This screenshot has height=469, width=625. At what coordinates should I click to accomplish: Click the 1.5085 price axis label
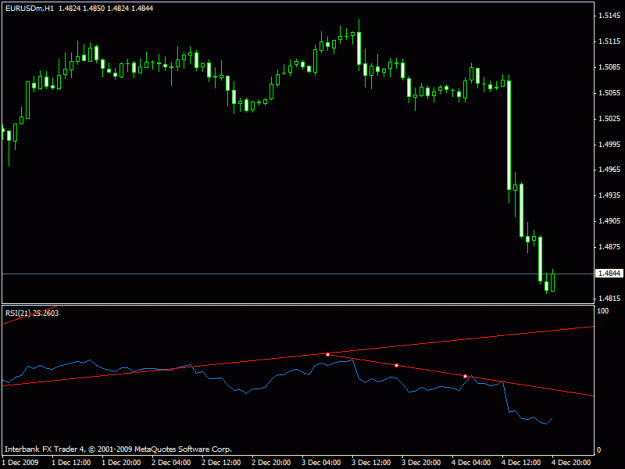[609, 67]
